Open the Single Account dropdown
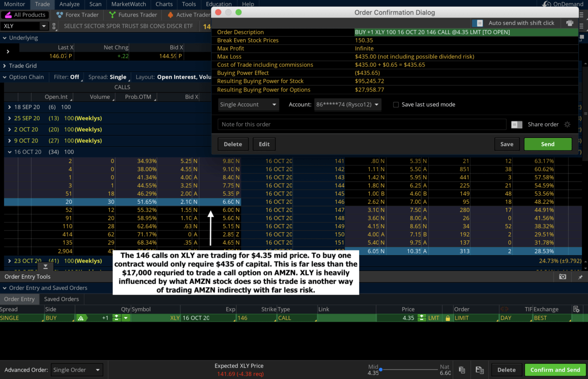The height and width of the screenshot is (379, 588). 248,104
